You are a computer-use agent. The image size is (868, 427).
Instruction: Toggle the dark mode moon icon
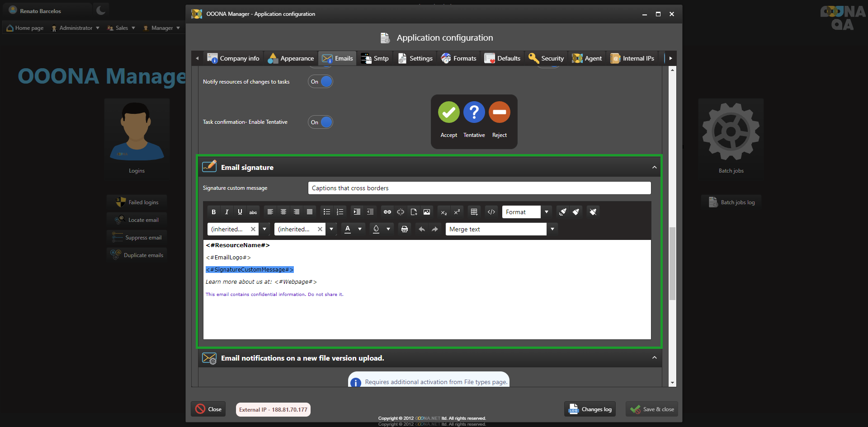point(101,10)
